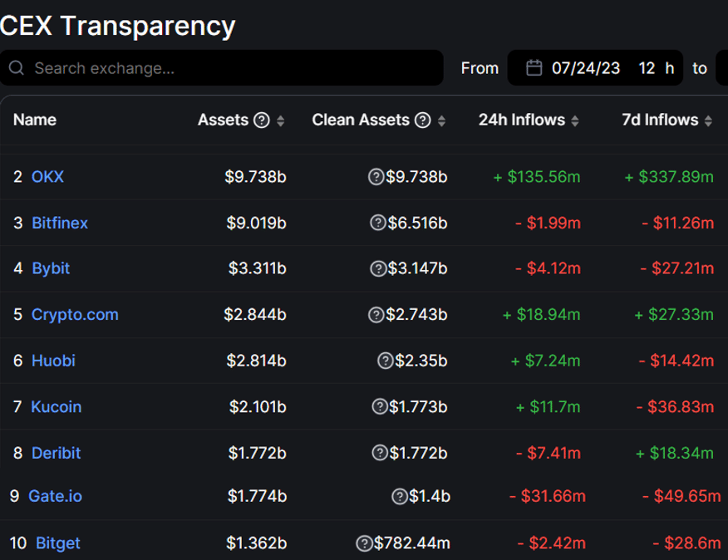Sort by 24h Inflows column arrows
This screenshot has height=560, width=728.
click(x=573, y=121)
